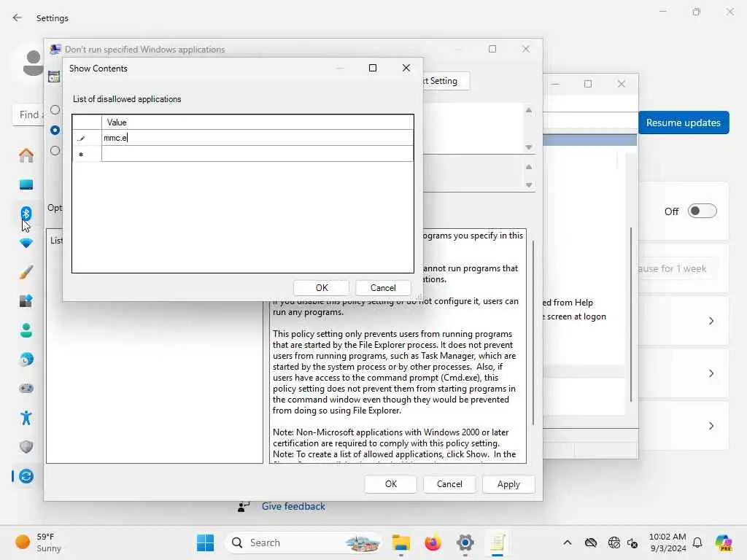
Task: Open weather widget showing 59°F Sunny
Action: click(38, 542)
